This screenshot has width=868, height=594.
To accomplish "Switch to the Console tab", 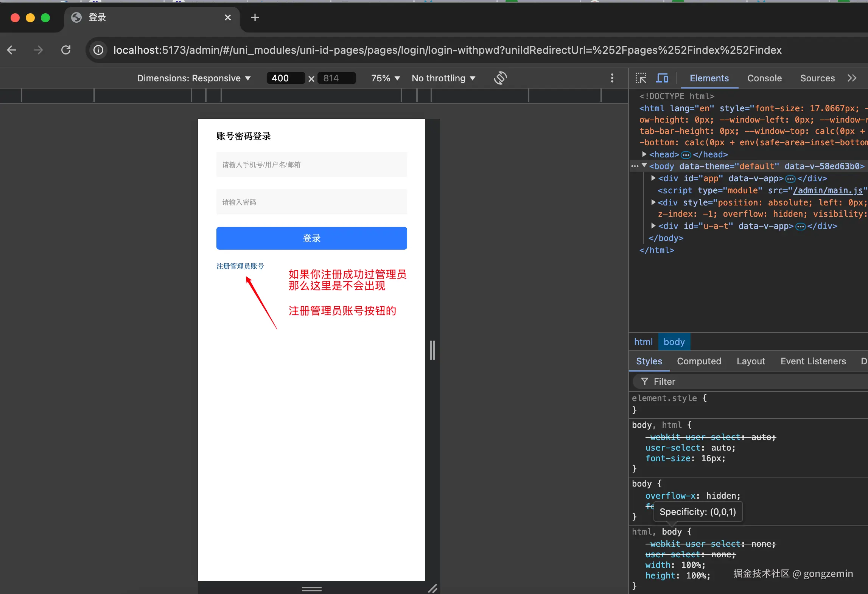I will pos(764,78).
